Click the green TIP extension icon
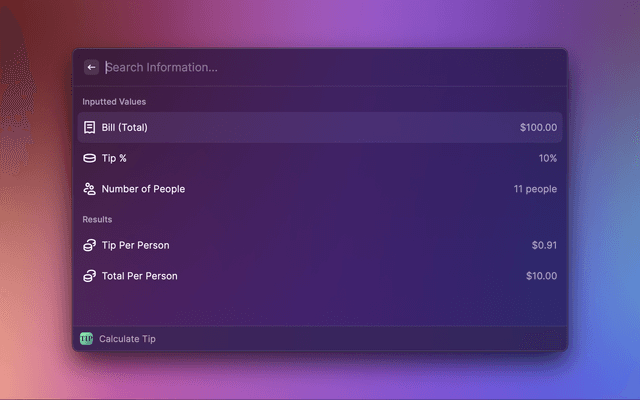Screen dimensions: 640x400 [x=86, y=339]
